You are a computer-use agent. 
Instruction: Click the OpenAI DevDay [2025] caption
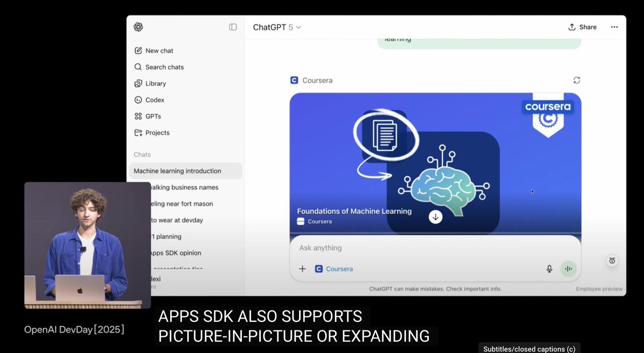(x=74, y=329)
